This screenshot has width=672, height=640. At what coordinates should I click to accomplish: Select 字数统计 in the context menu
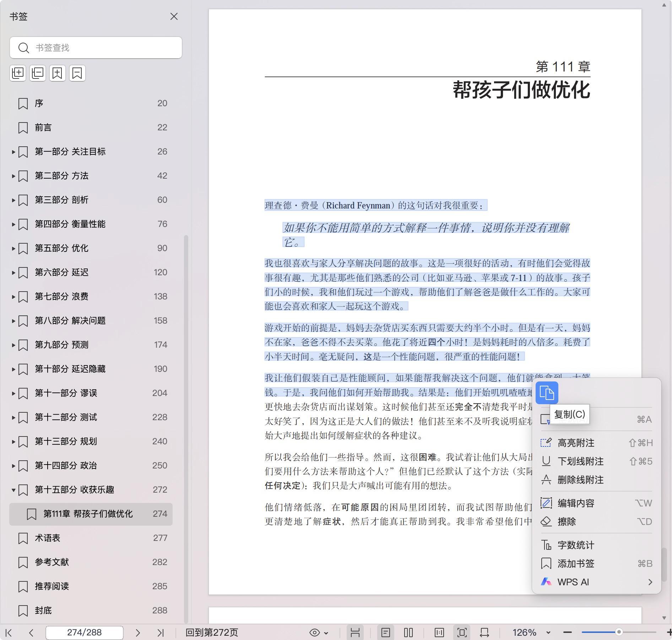tap(576, 545)
